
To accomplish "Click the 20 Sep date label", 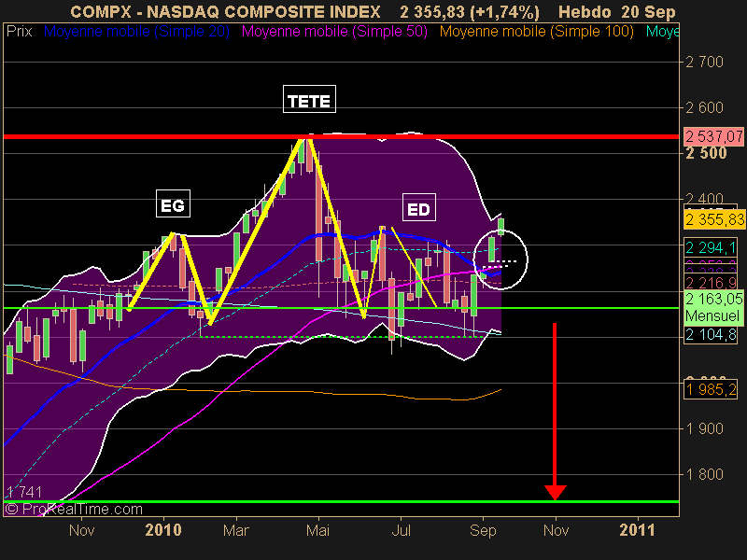I will click(648, 12).
